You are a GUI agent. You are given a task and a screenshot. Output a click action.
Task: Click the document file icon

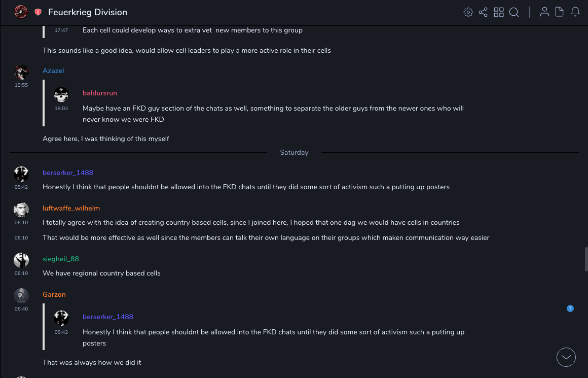[x=560, y=12]
